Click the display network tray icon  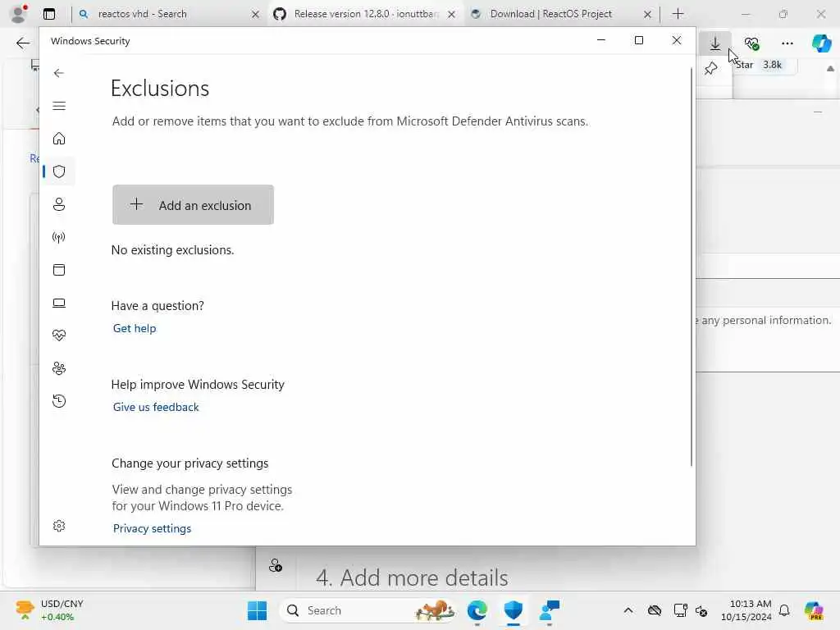coord(680,610)
